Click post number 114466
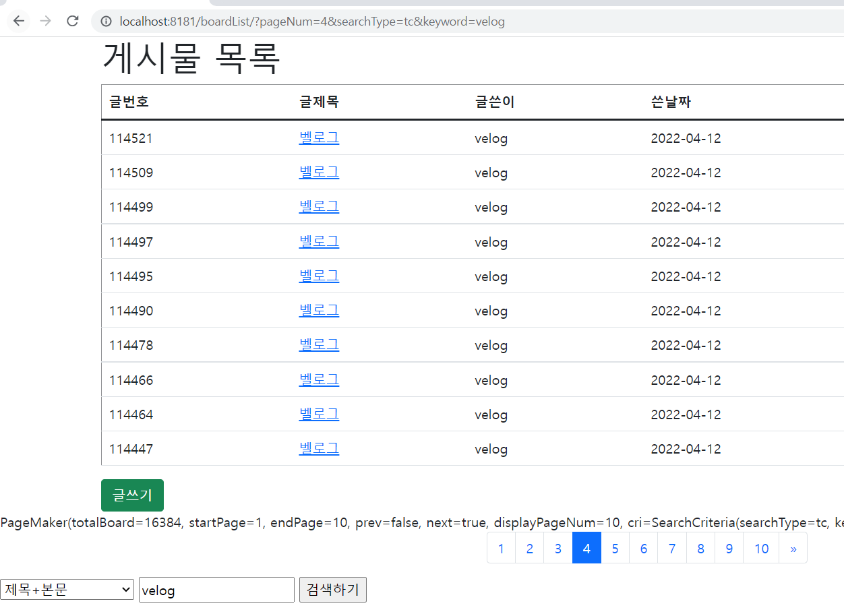 coord(131,380)
